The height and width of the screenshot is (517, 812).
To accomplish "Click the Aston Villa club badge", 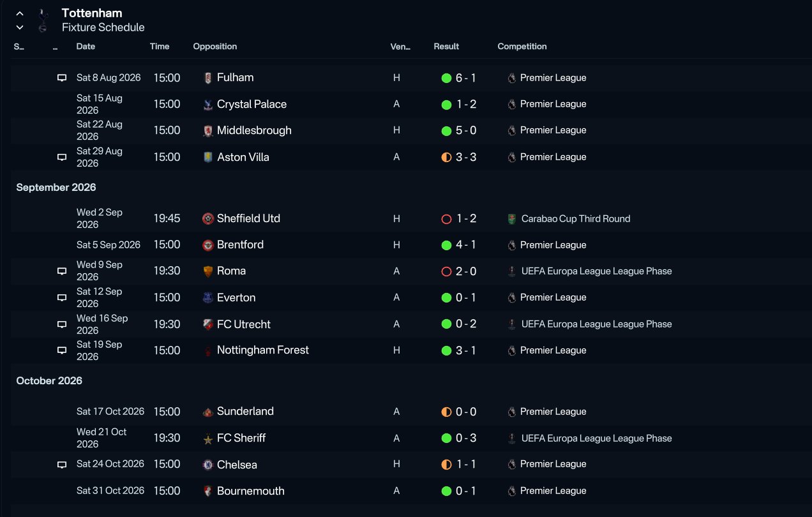I will [207, 157].
